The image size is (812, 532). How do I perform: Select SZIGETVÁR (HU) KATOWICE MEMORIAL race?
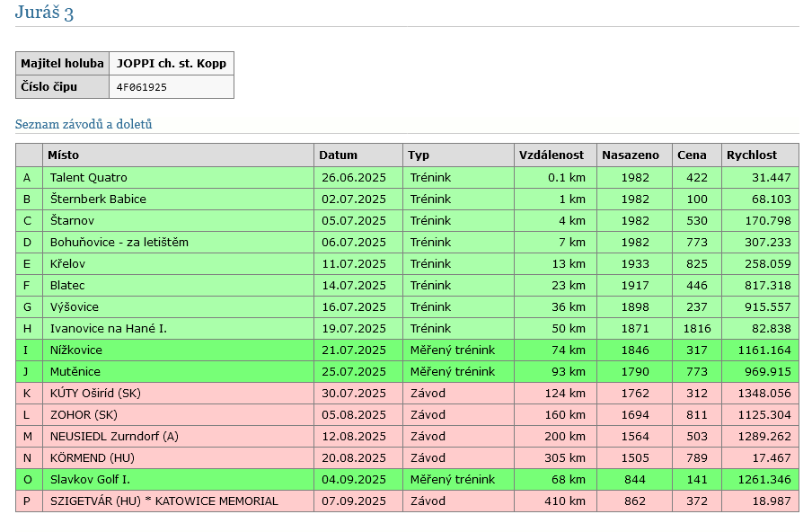(163, 501)
